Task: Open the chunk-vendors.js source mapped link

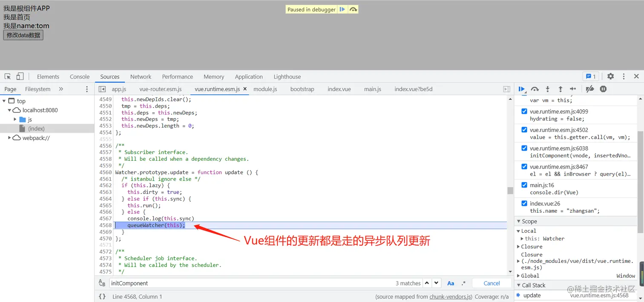Action: (451, 296)
